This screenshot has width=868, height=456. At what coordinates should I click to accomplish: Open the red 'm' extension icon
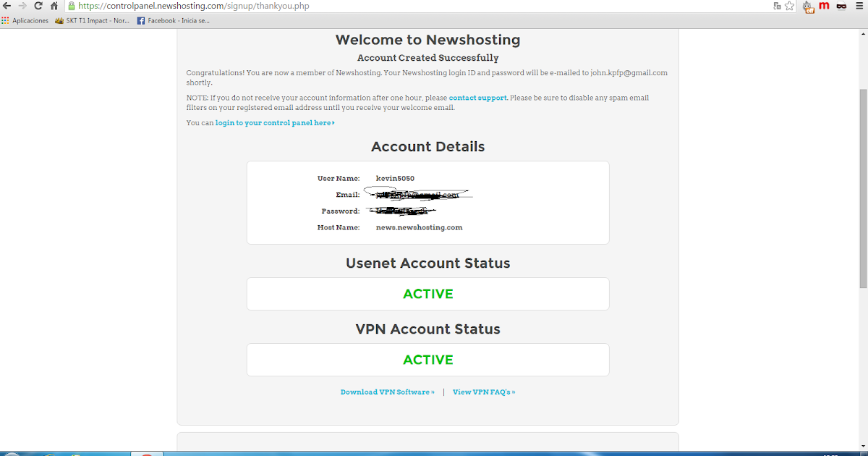824,6
